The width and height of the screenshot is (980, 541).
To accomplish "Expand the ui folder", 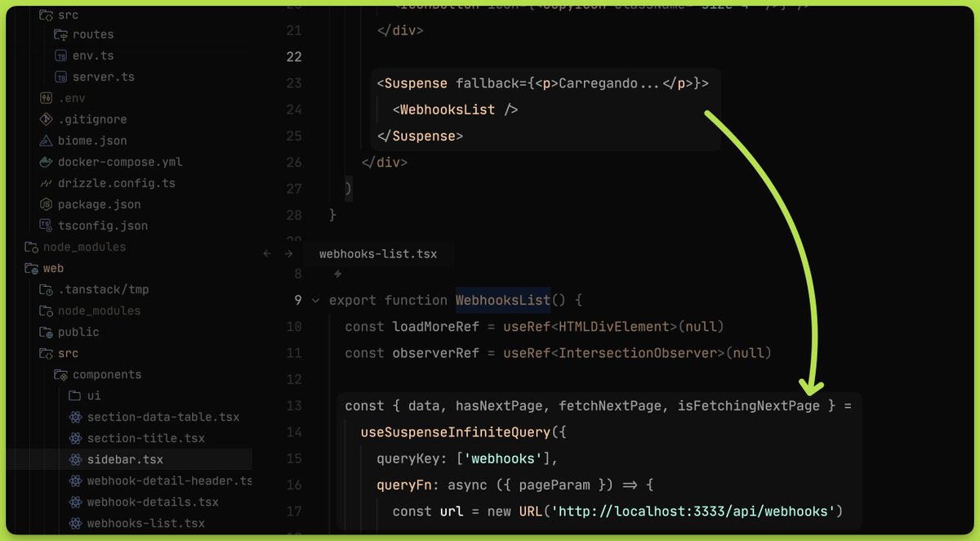I will click(x=95, y=396).
